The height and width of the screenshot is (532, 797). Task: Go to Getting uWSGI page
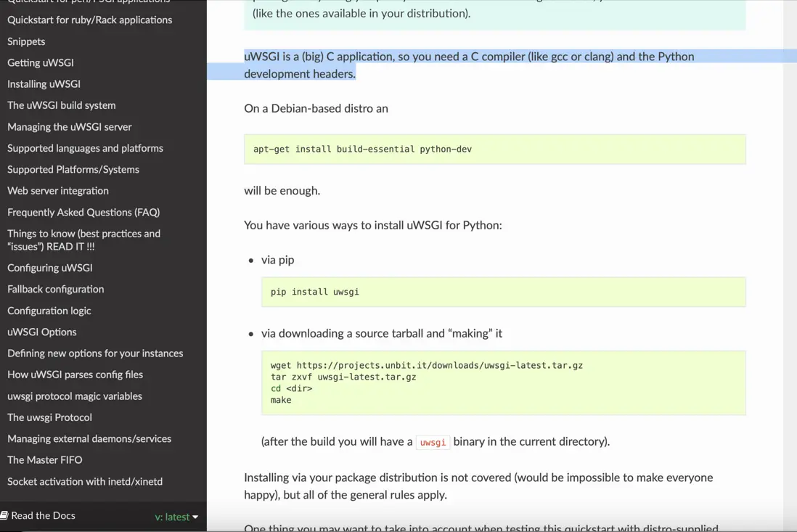[x=41, y=62]
